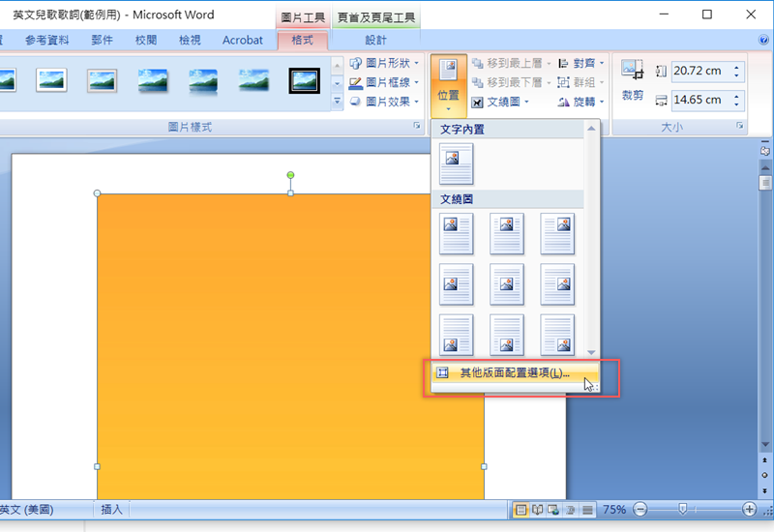Open 圖片效果 picture effects dropdown
The image size is (774, 532).
point(384,102)
